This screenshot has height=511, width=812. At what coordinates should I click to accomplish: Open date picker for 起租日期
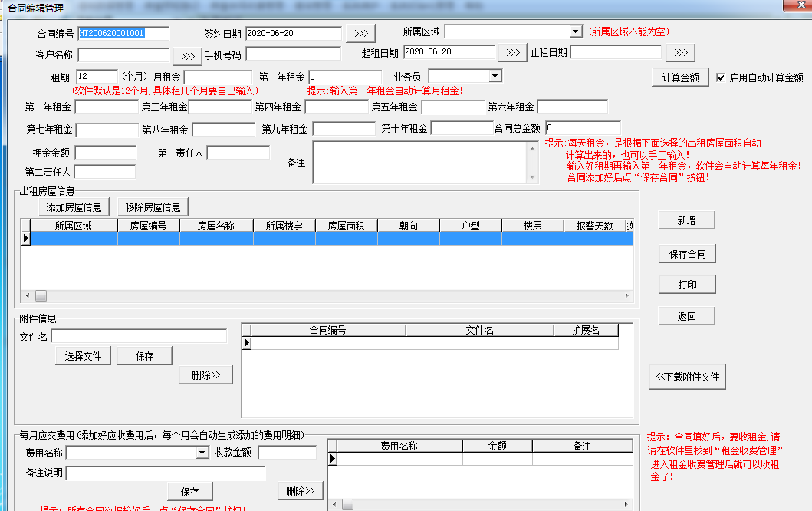(513, 52)
